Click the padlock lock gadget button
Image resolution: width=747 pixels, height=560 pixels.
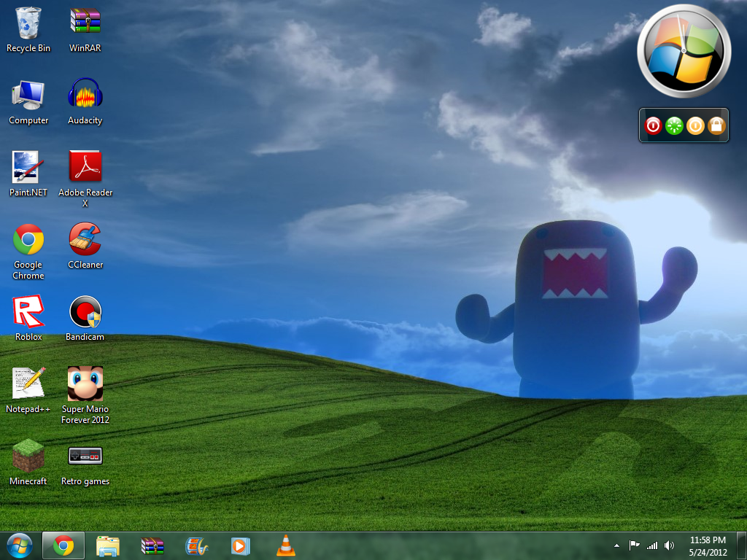pos(716,125)
